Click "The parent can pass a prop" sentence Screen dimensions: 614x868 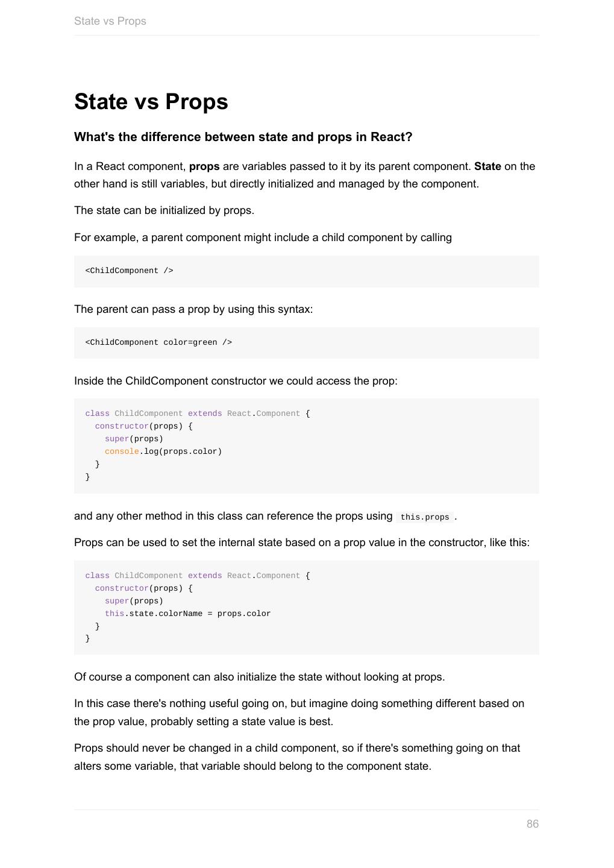193,309
